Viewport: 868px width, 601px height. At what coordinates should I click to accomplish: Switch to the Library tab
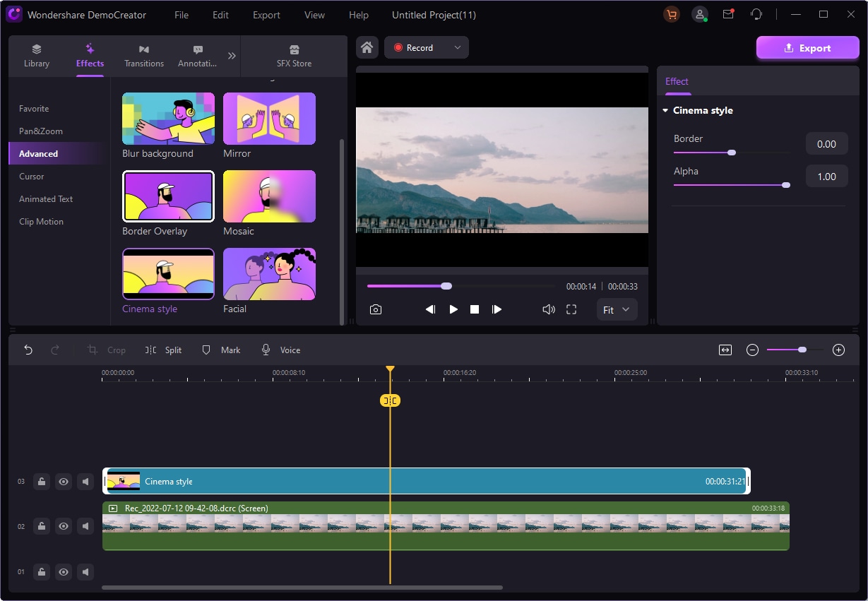pos(37,56)
